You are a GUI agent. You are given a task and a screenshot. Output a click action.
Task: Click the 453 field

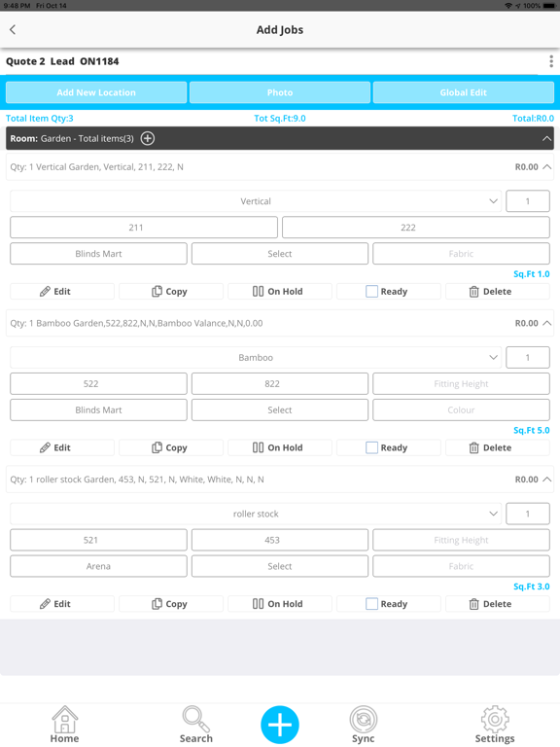pyautogui.click(x=280, y=540)
